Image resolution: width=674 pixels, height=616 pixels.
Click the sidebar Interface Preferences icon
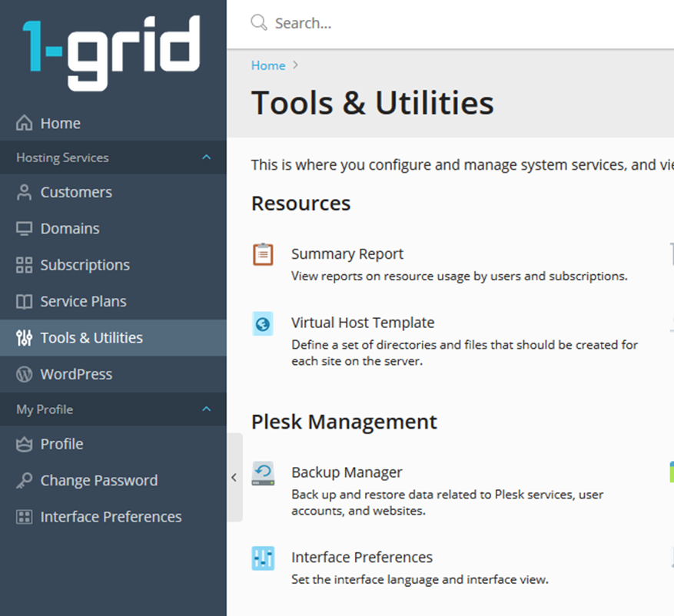click(24, 517)
